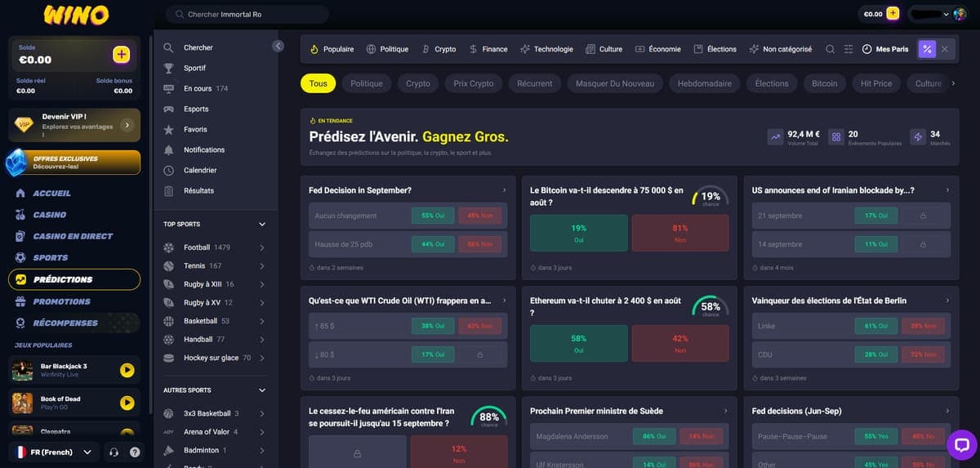Collapse the AUTRES SPORTS list
This screenshot has height=468, width=980.
pyautogui.click(x=262, y=390)
